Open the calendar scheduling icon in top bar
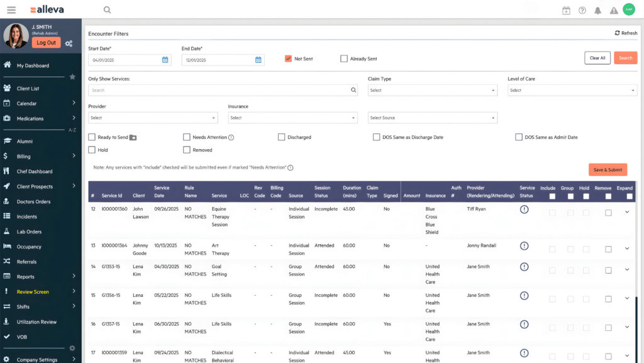The height and width of the screenshot is (363, 644). tap(565, 9)
